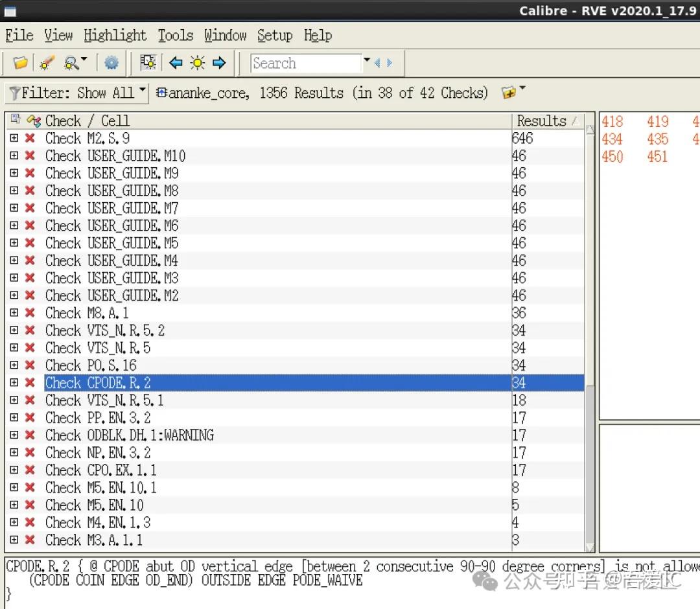Click the folder icon after the Checks count
The height and width of the screenshot is (609, 700).
click(510, 93)
